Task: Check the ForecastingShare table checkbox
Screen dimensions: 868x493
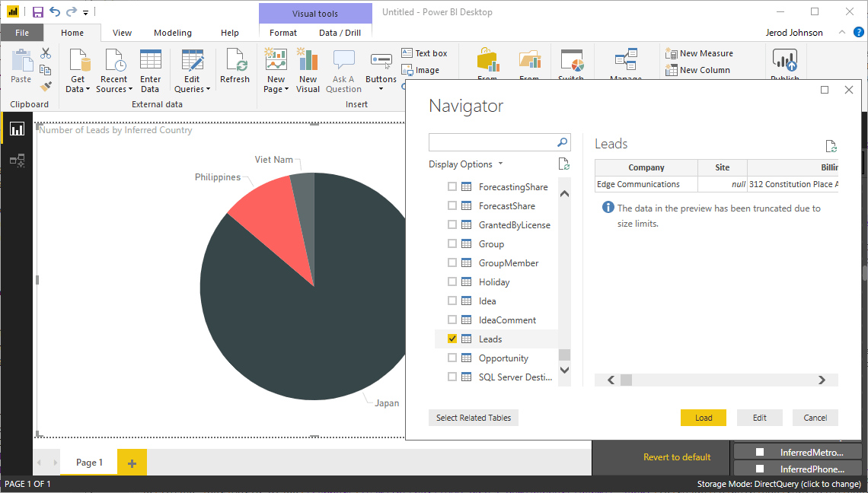Action: click(x=452, y=186)
